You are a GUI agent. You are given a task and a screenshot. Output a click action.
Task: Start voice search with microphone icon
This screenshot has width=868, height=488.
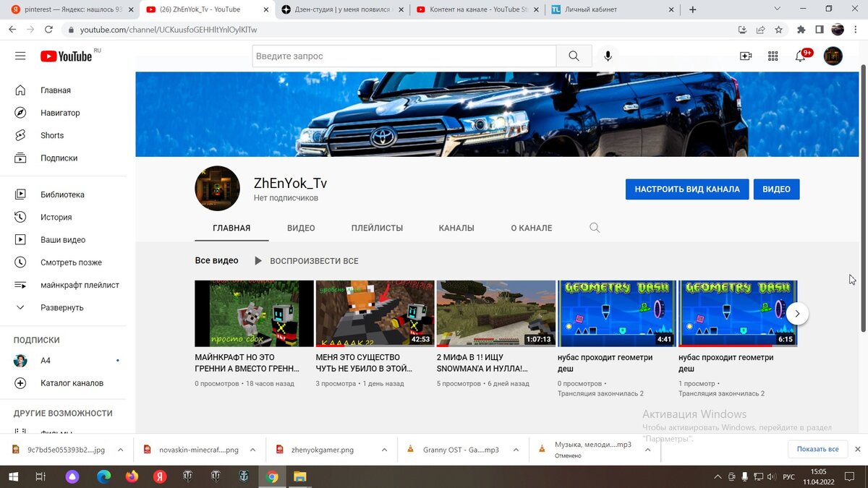coord(608,56)
